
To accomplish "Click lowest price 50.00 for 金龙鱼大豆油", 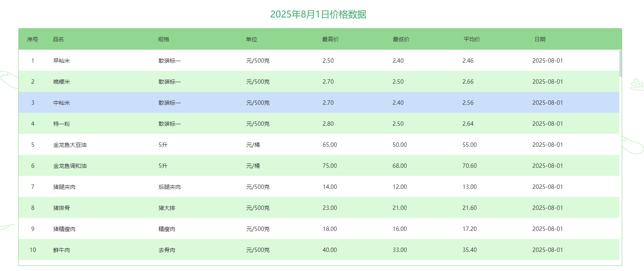I will (400, 145).
